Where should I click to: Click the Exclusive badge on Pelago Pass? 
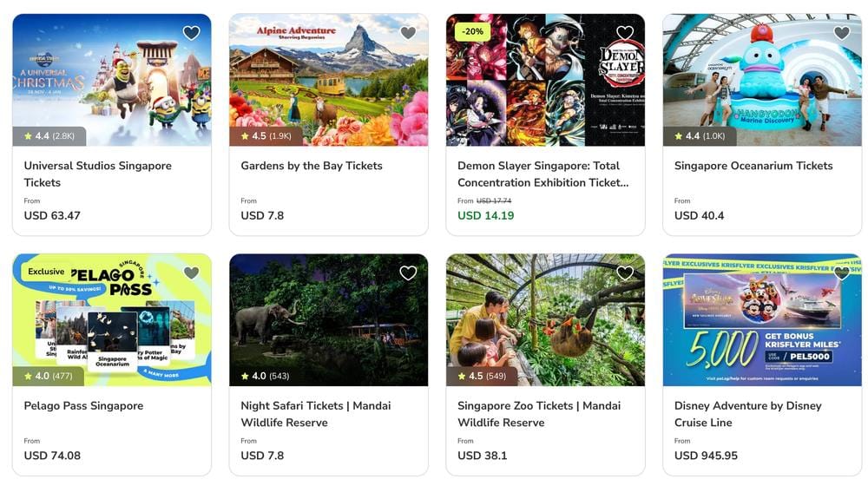tap(46, 272)
